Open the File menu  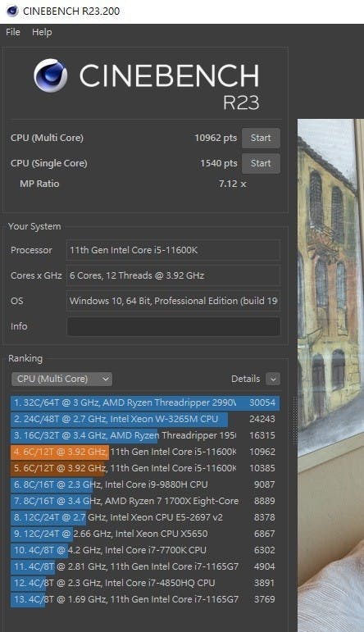pyautogui.click(x=13, y=32)
